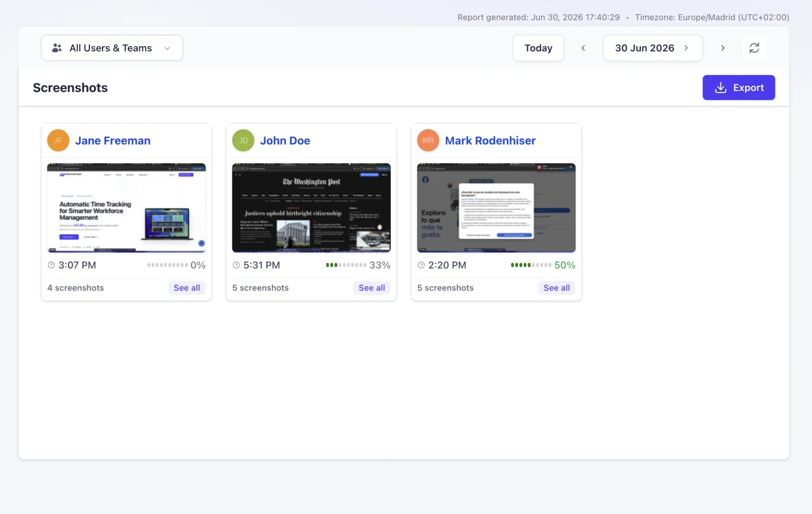This screenshot has width=812, height=514.
Task: Click clock icon beside 3:07 PM
Action: (51, 265)
